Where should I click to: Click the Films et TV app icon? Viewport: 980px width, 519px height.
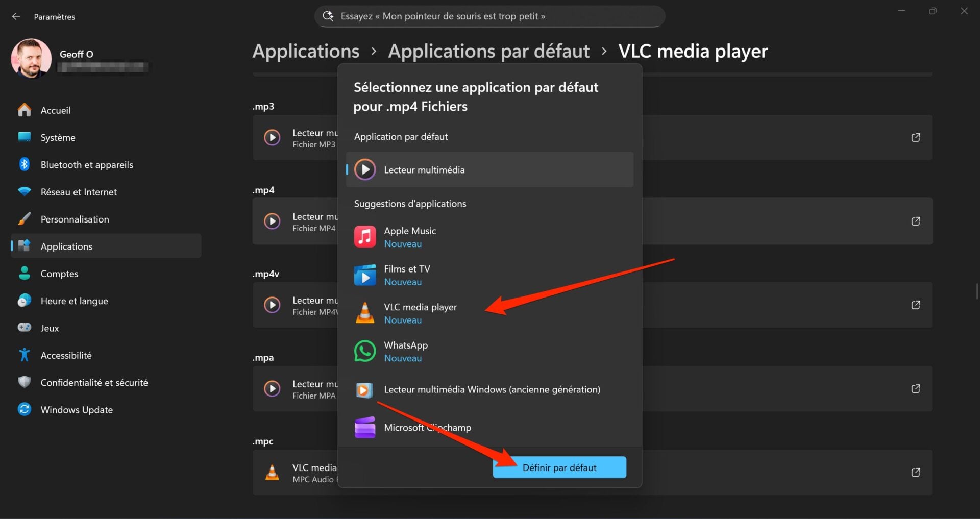(365, 275)
